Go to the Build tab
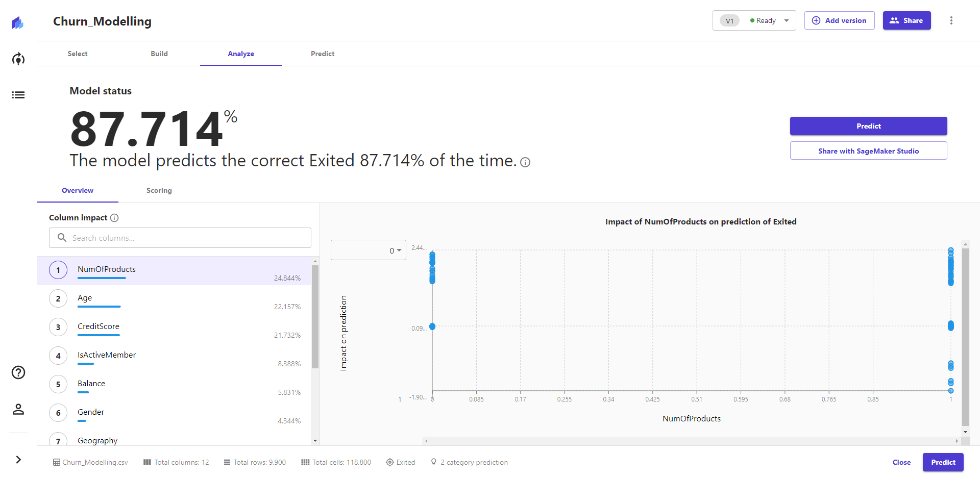Viewport: 980px width, 478px height. pyautogui.click(x=159, y=54)
